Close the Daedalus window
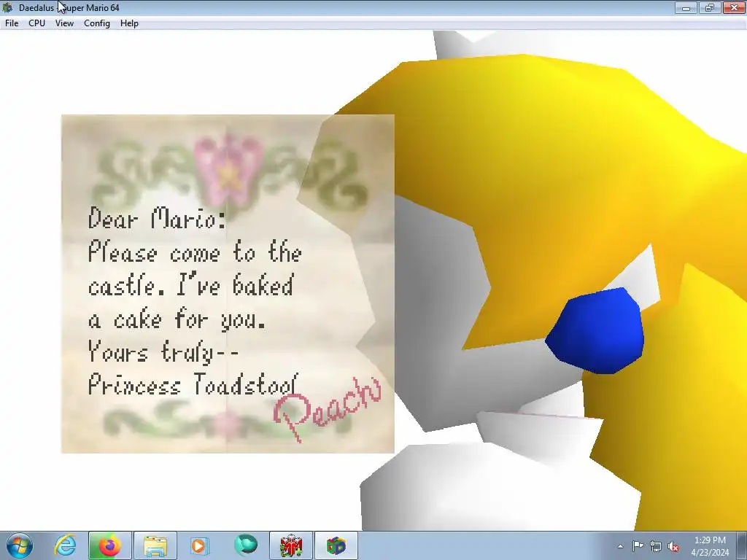Image resolution: width=747 pixels, height=560 pixels. [734, 7]
